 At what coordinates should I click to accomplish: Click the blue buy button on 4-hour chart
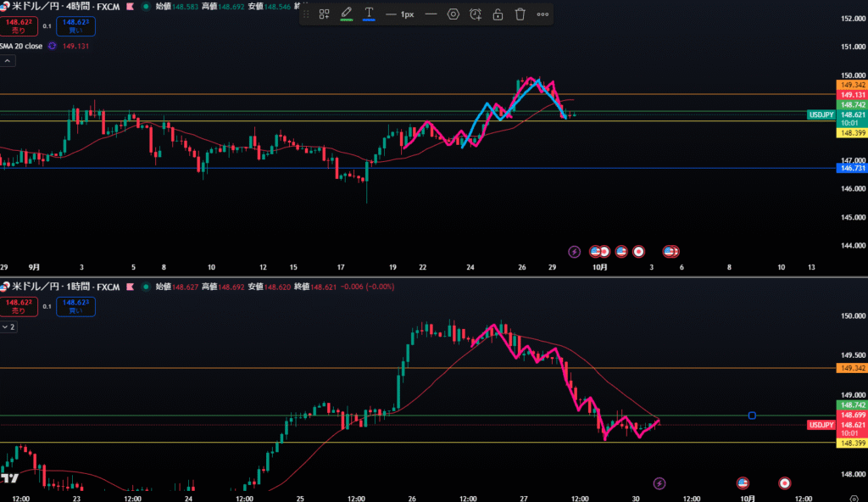[x=76, y=26]
